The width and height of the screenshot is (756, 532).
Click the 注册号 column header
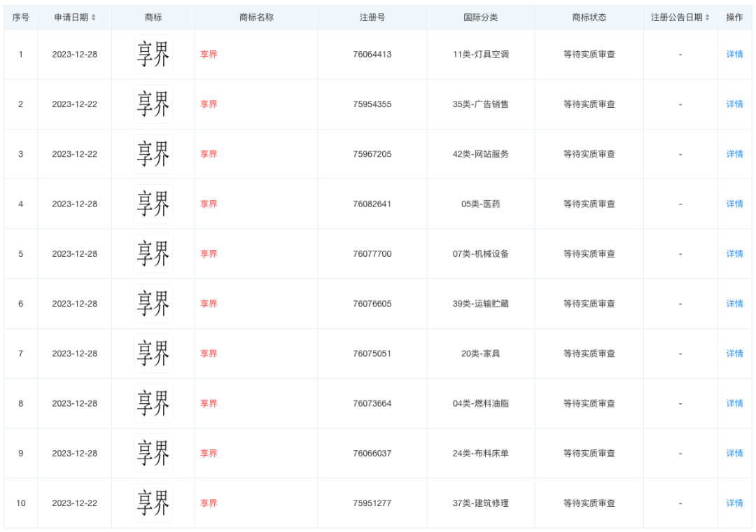pyautogui.click(x=372, y=17)
